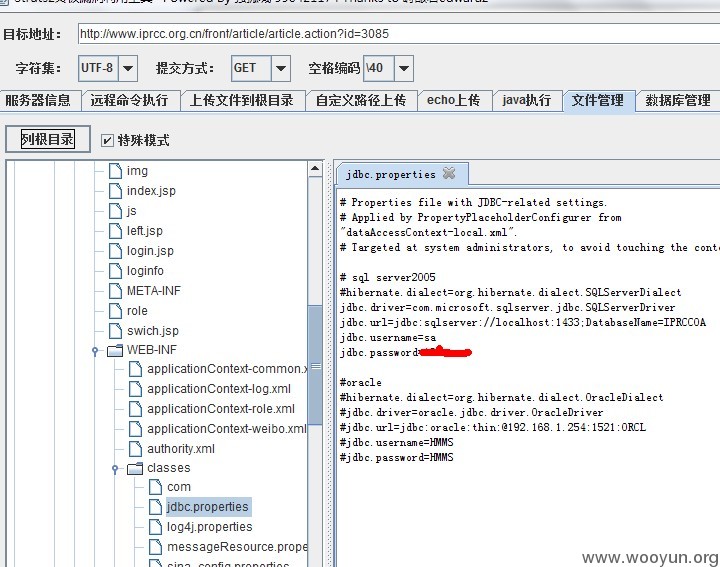Image resolution: width=720 pixels, height=567 pixels.
Task: Toggle the 特殊模式 checkbox
Action: click(107, 140)
